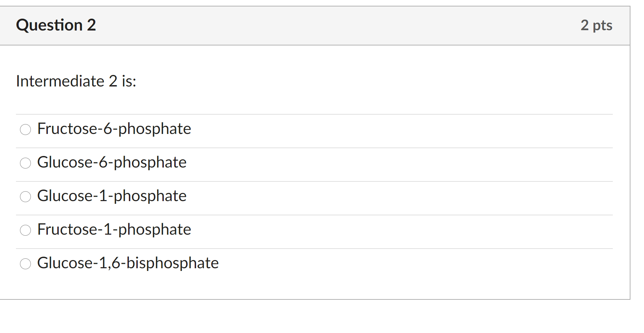Screen dimensions: 644x333
Task: Select the Glucose-1,6-bisphosphate radio button
Action: (x=25, y=263)
